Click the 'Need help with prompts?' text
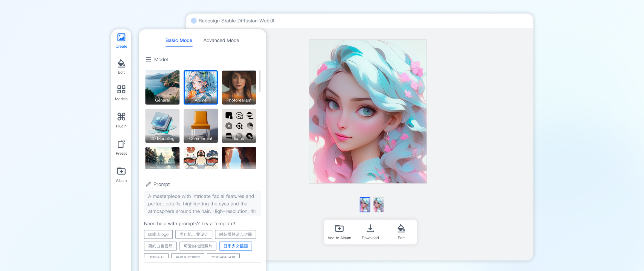644x271 pixels. [190, 224]
